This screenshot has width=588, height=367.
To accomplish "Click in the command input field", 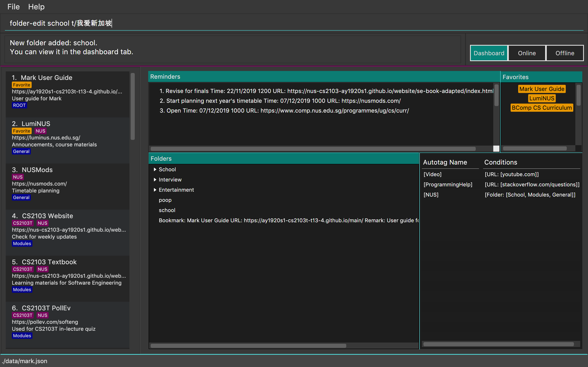I will 292,23.
